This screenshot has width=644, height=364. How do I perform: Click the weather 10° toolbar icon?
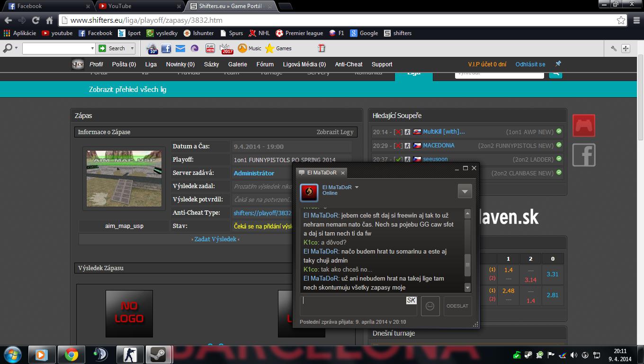click(152, 48)
